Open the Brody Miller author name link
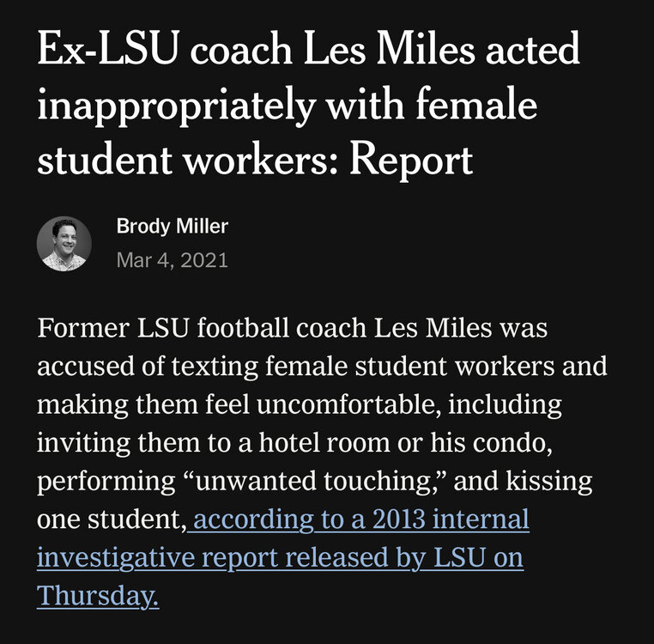 (172, 227)
